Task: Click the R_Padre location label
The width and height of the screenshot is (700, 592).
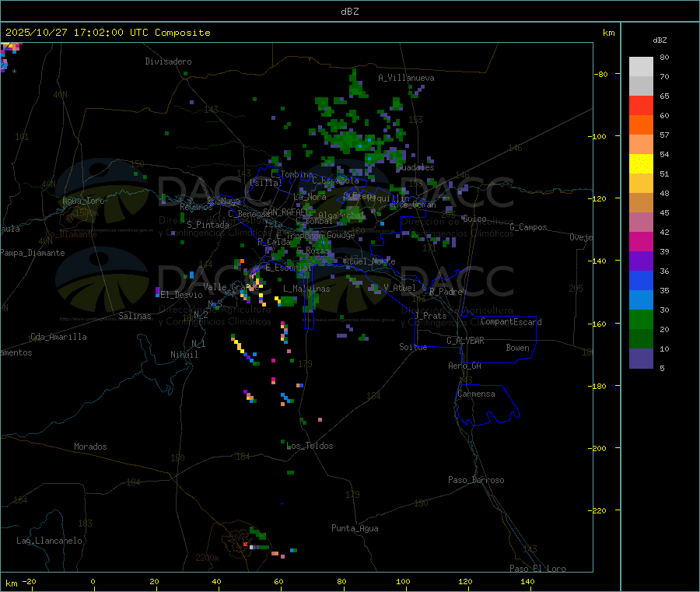Action: click(x=446, y=292)
